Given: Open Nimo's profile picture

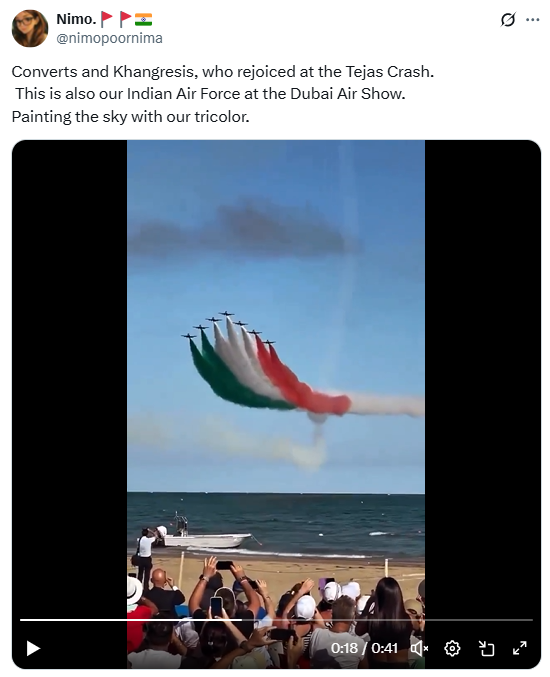Looking at the screenshot, I should coord(30,28).
